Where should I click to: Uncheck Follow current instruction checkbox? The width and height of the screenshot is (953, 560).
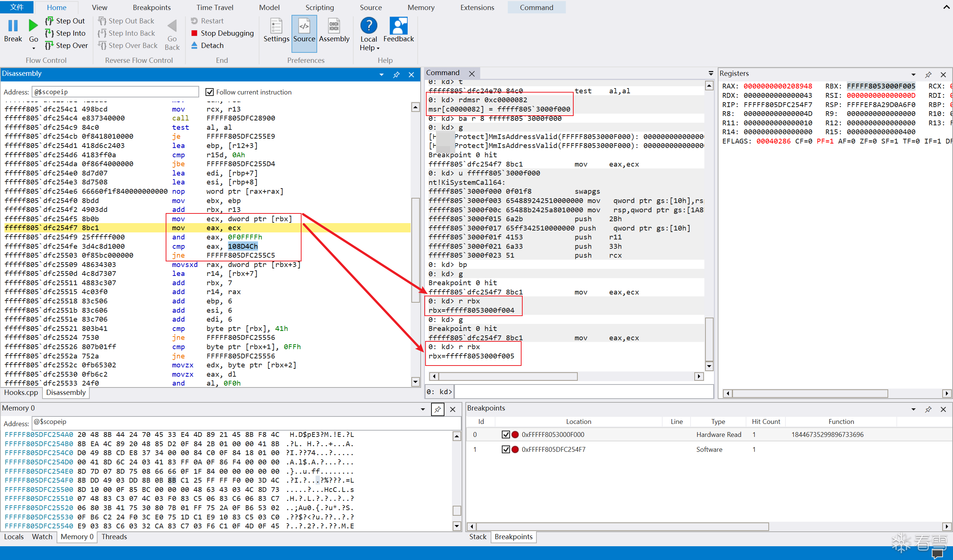[x=210, y=92]
